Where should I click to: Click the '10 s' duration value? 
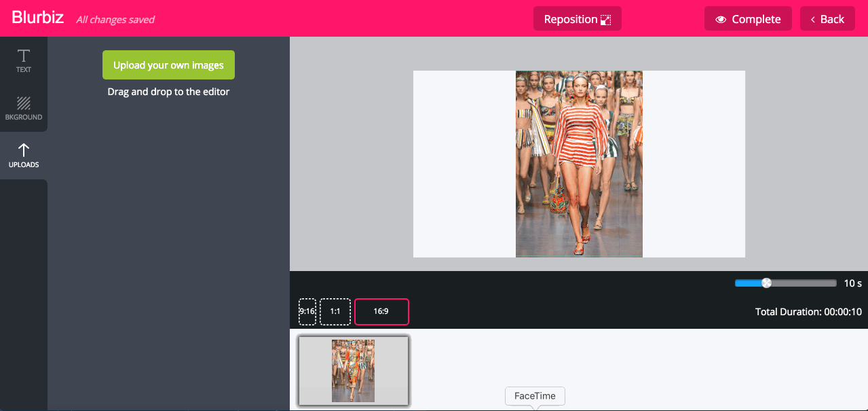(x=853, y=283)
